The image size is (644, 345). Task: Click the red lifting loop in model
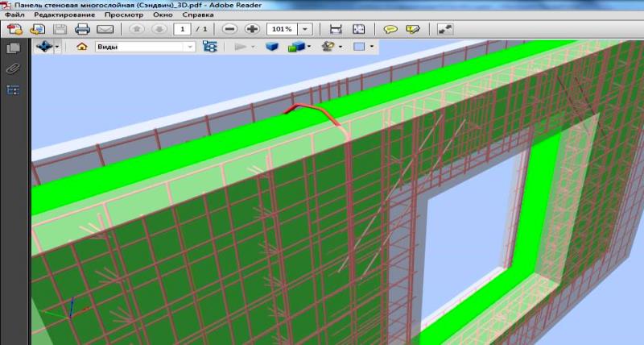312,113
